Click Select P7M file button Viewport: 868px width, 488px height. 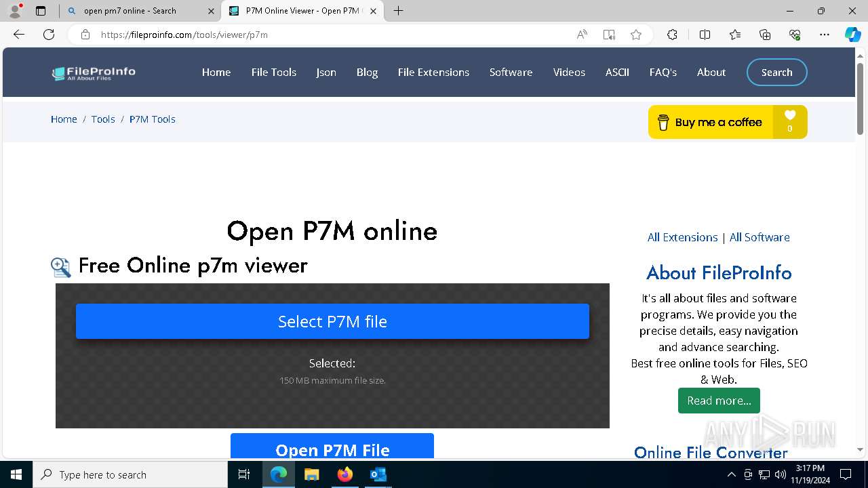tap(332, 321)
